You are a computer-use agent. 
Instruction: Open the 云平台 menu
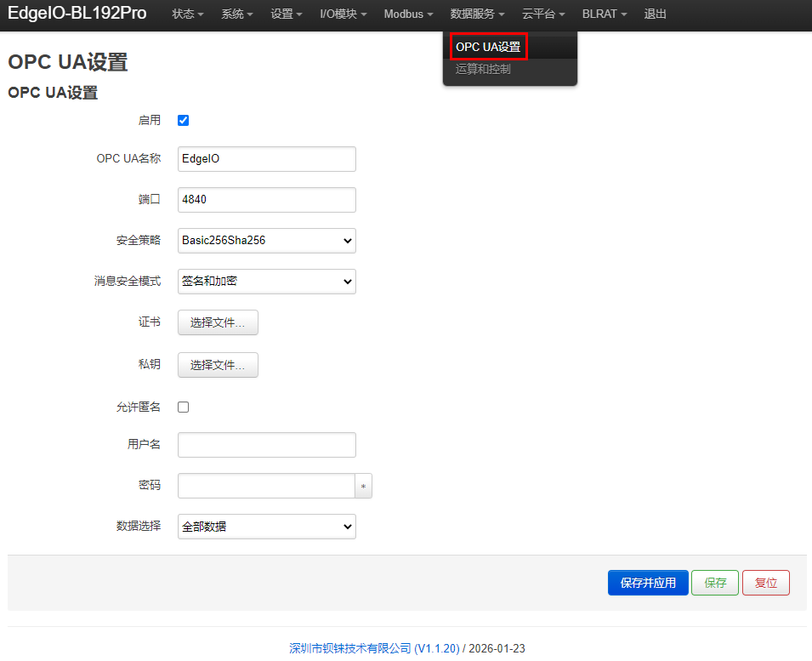pos(542,14)
